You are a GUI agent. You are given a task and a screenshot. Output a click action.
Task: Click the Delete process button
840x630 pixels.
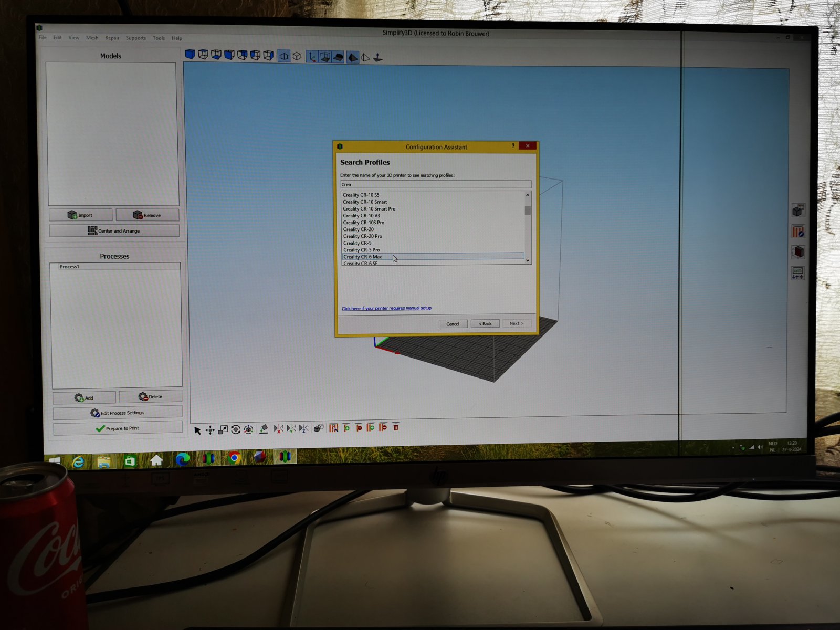(151, 396)
